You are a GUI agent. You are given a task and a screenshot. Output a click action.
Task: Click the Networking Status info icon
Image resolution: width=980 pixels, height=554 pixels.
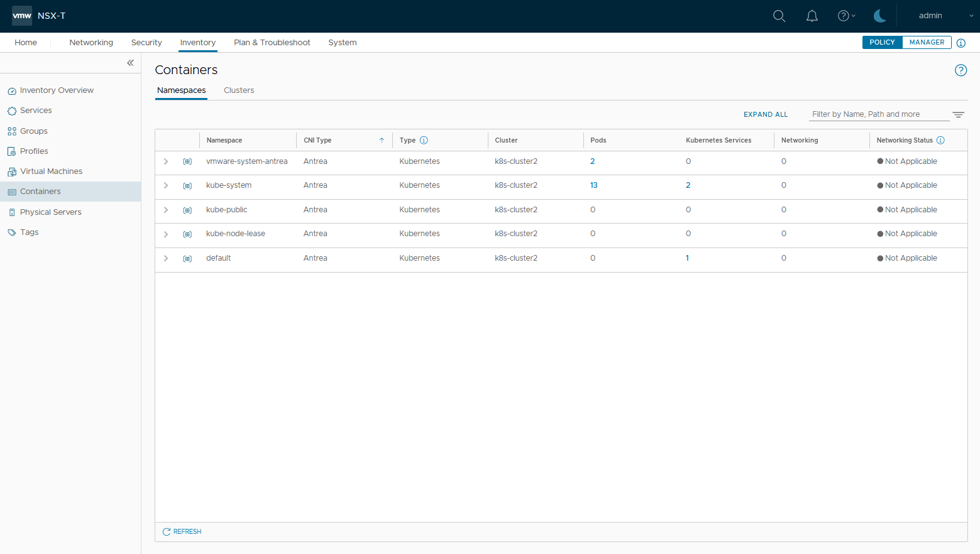tap(940, 140)
